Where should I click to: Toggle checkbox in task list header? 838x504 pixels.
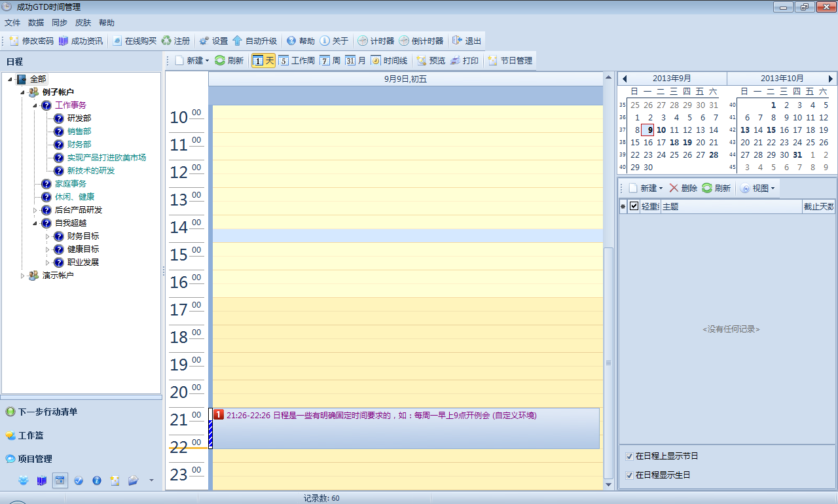pos(634,206)
